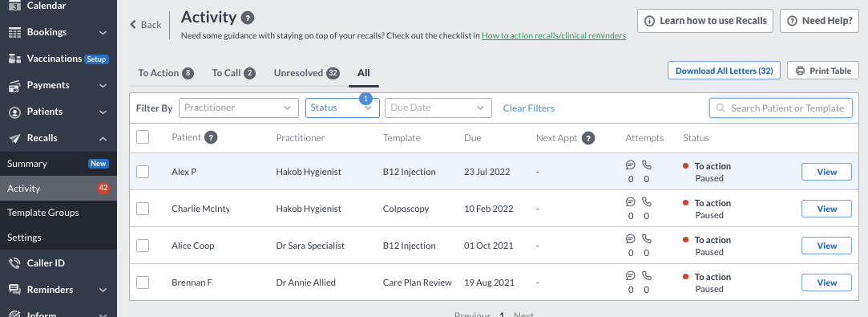Screen dimensions: 868x317
Task: Click the phone attempts icon for Brennan F
Action: [x=647, y=275]
